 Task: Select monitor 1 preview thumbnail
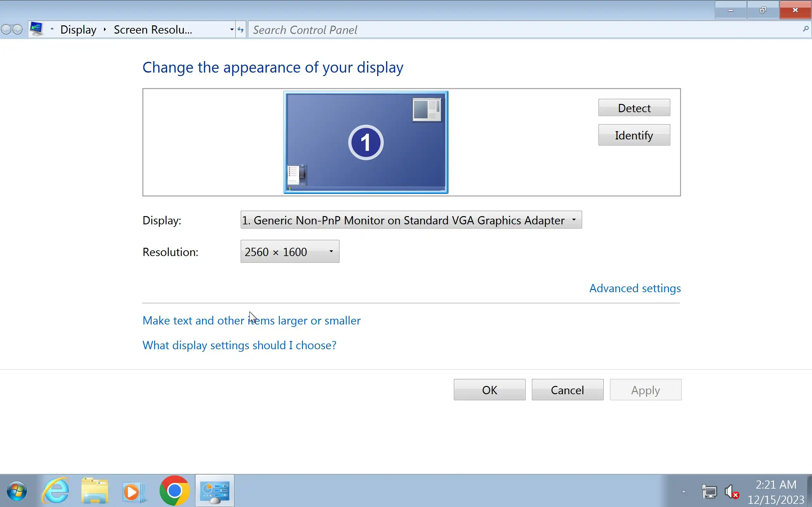(x=365, y=142)
